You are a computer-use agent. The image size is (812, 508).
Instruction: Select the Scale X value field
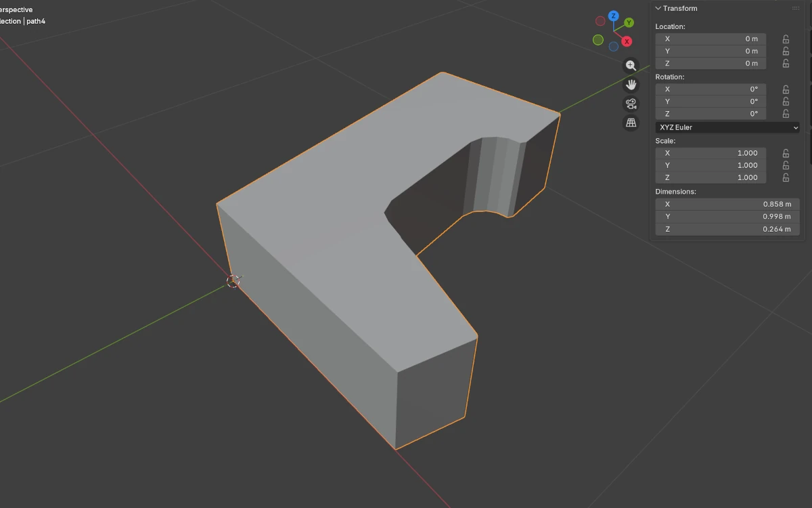coord(710,153)
